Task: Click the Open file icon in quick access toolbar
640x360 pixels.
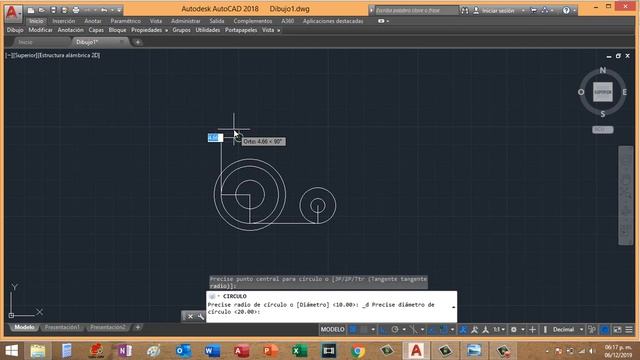Action: (x=42, y=10)
